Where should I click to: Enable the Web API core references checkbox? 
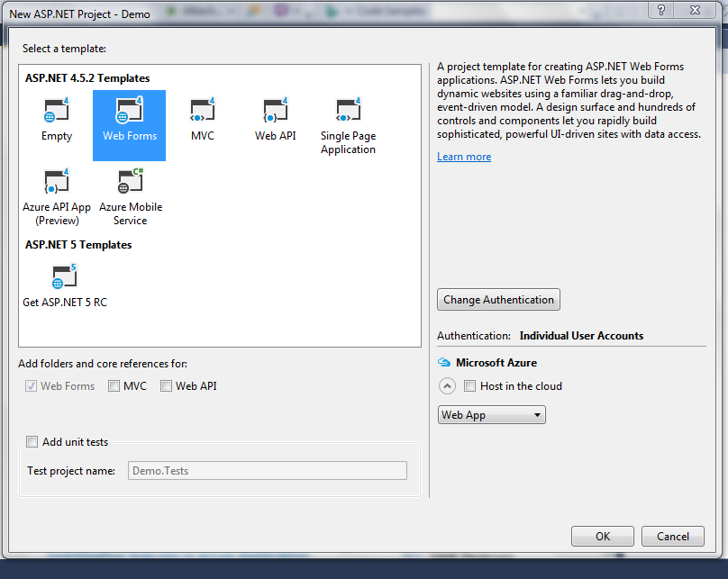(x=166, y=386)
